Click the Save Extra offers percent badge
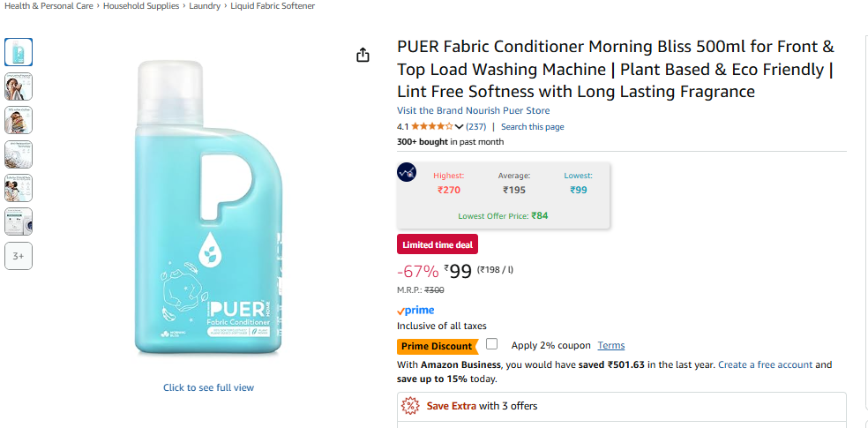 409,406
